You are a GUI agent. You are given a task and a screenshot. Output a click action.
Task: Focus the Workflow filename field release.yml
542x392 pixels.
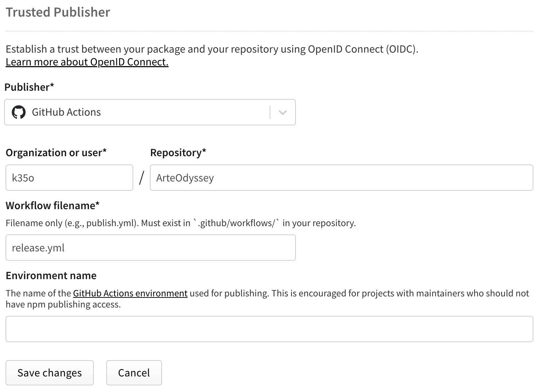coord(151,248)
